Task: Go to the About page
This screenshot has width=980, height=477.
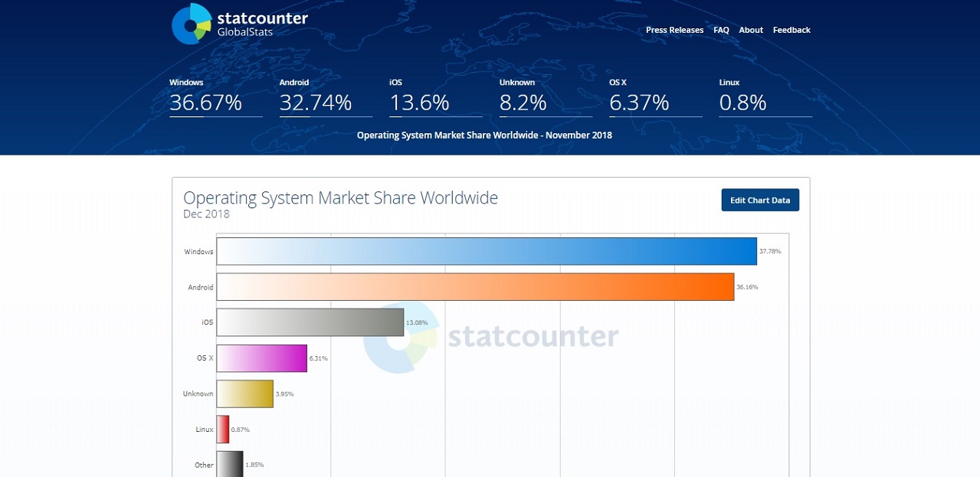Action: tap(751, 30)
